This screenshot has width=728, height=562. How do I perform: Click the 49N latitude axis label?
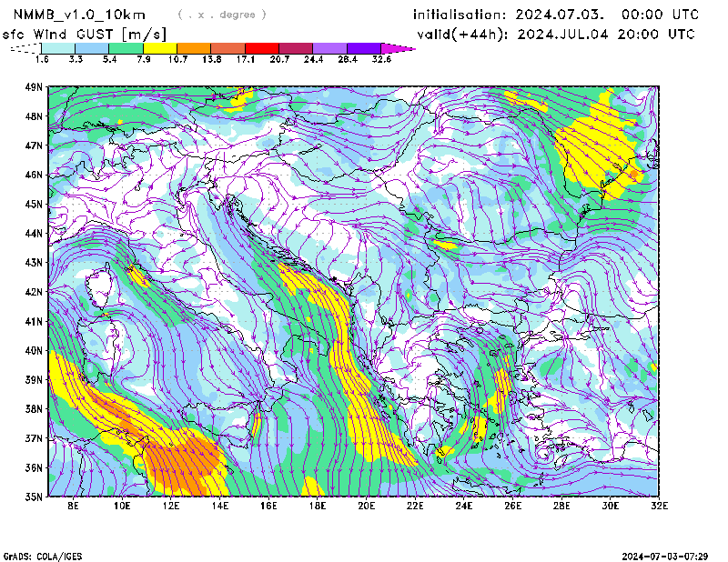(35, 87)
